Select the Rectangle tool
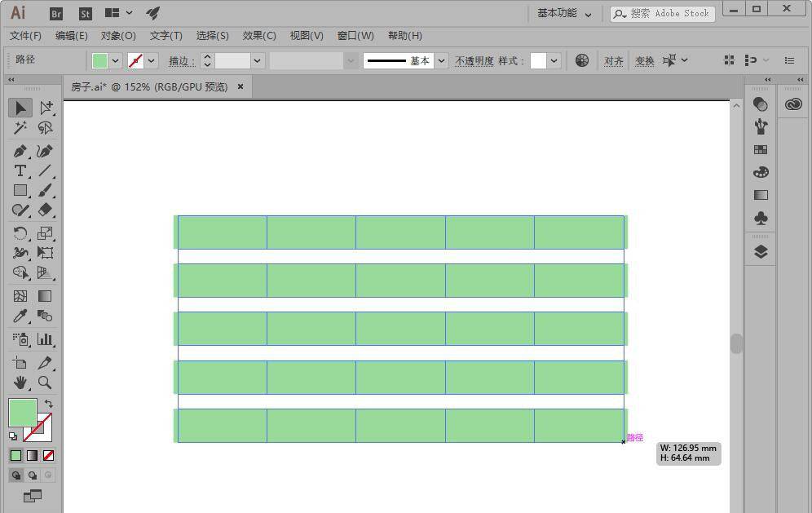812x513 pixels. click(20, 191)
